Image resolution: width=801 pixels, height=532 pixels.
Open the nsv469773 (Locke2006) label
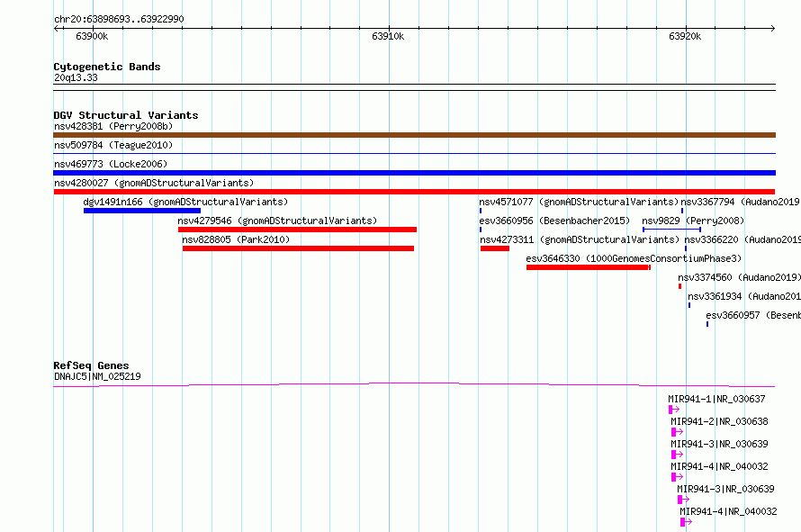coord(111,164)
